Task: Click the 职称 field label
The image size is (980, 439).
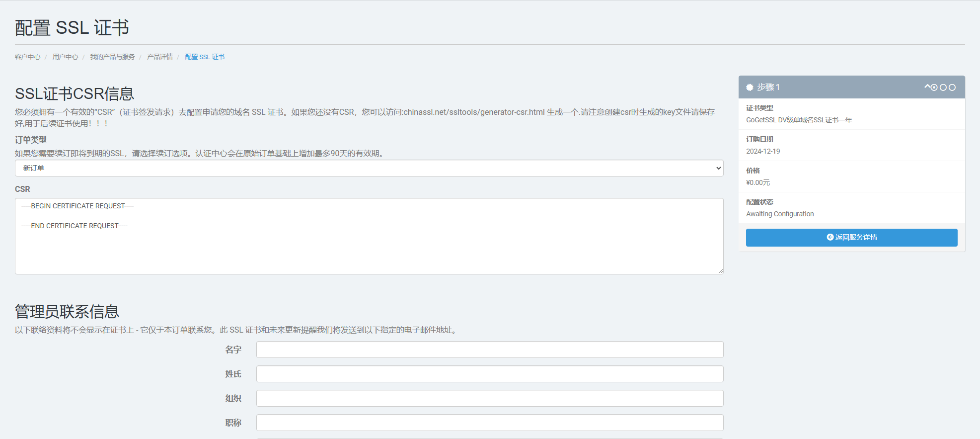Action: point(233,423)
